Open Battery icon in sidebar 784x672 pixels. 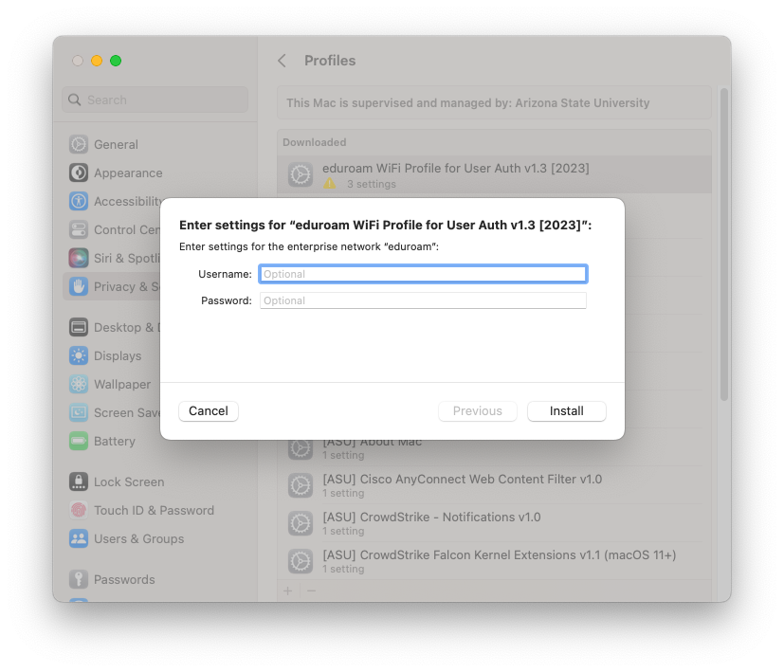click(79, 441)
